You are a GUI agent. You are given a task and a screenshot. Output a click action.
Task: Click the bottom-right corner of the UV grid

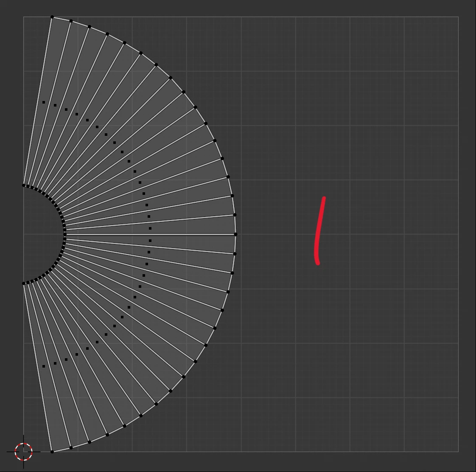coord(458,452)
